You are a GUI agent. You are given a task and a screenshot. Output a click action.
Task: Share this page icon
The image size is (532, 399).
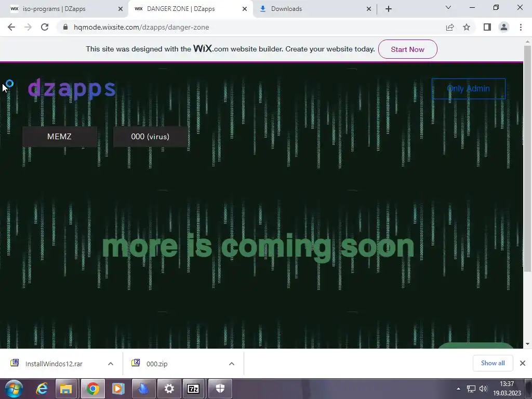pos(450,27)
